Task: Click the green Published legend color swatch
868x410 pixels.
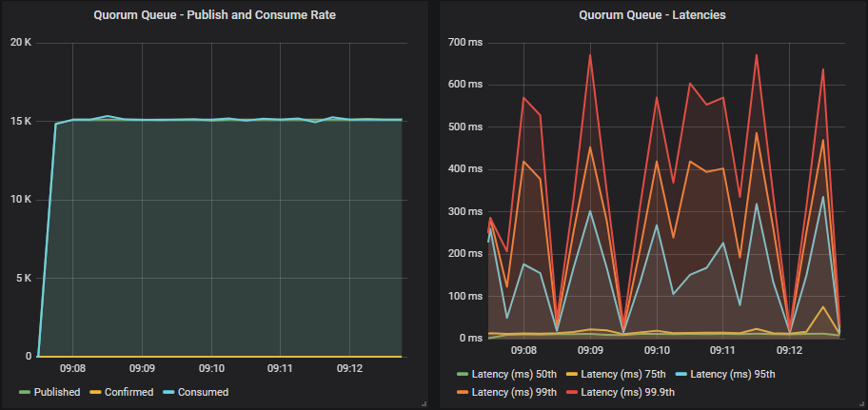Action: 25,392
